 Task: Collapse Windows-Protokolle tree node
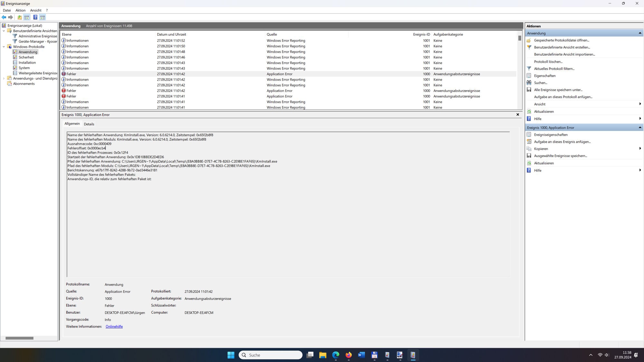point(4,47)
